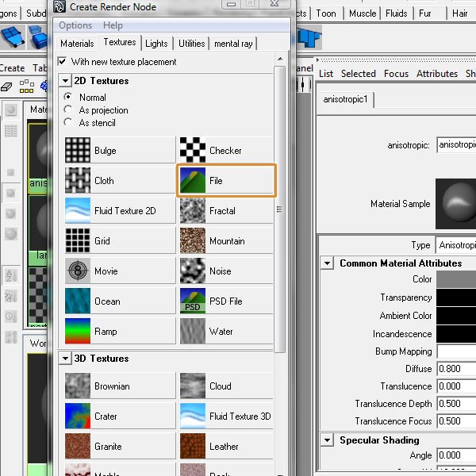Viewport: 476px width, 476px height.
Task: Open the Type dropdown showing Anisotropic
Action: 455,244
